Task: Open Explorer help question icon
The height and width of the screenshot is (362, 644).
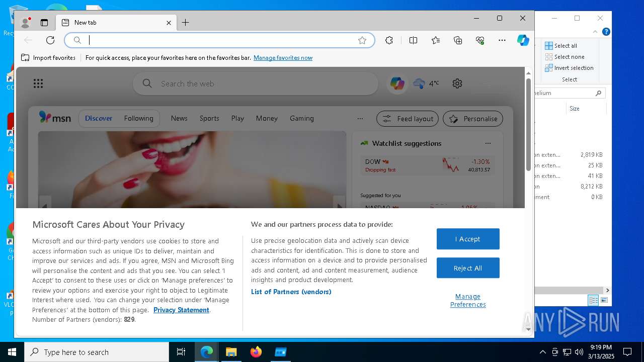Action: tap(606, 32)
